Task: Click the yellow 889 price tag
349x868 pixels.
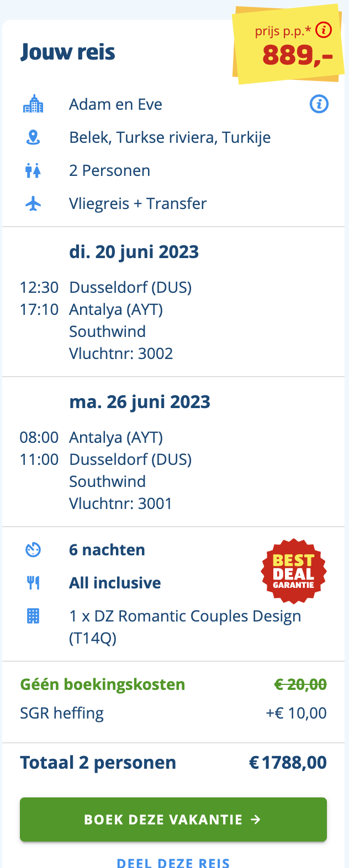Action: click(x=288, y=45)
